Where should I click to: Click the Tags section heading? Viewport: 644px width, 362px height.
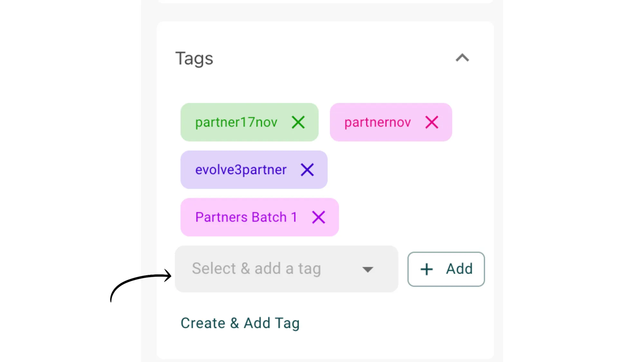pos(194,59)
